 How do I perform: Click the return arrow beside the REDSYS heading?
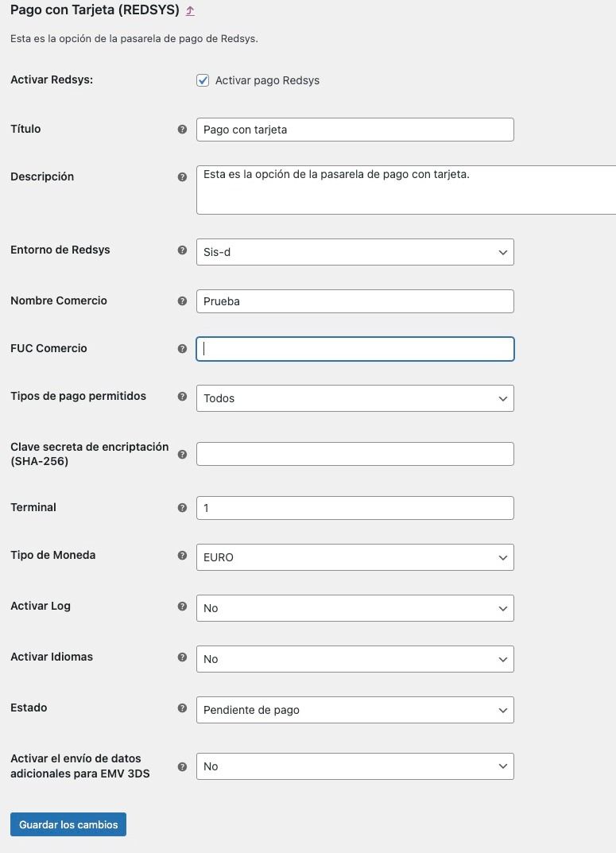tap(190, 10)
